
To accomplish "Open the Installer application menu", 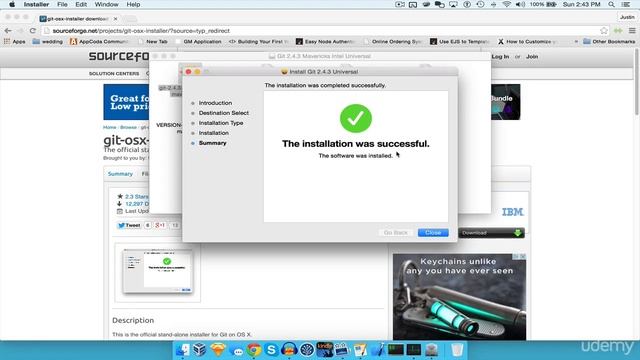I will [36, 4].
